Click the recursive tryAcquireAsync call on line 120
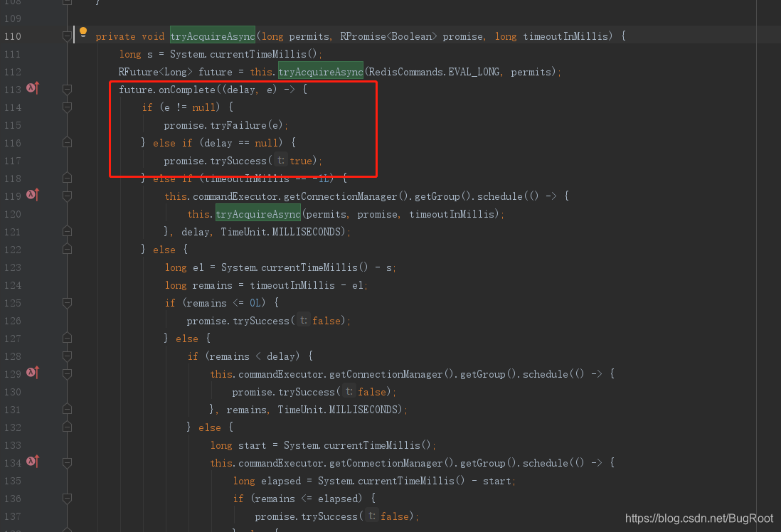 tap(258, 214)
